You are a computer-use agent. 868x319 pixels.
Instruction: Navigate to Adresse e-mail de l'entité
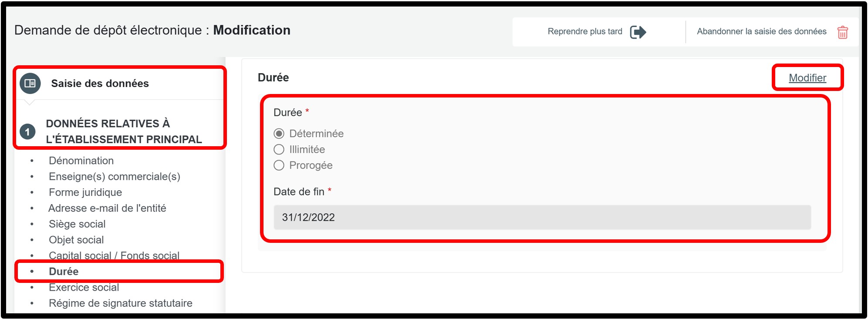coord(107,208)
